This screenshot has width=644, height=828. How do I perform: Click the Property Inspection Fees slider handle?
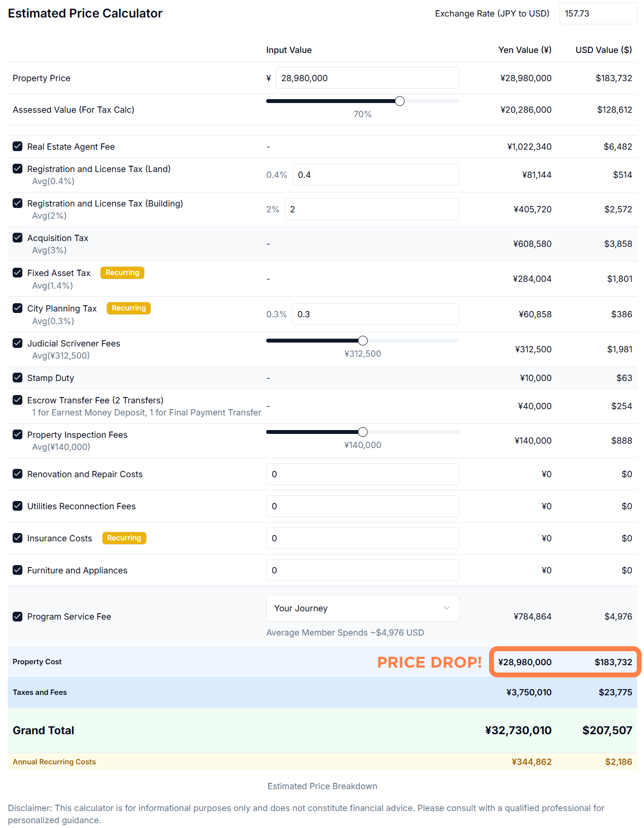[x=363, y=432]
